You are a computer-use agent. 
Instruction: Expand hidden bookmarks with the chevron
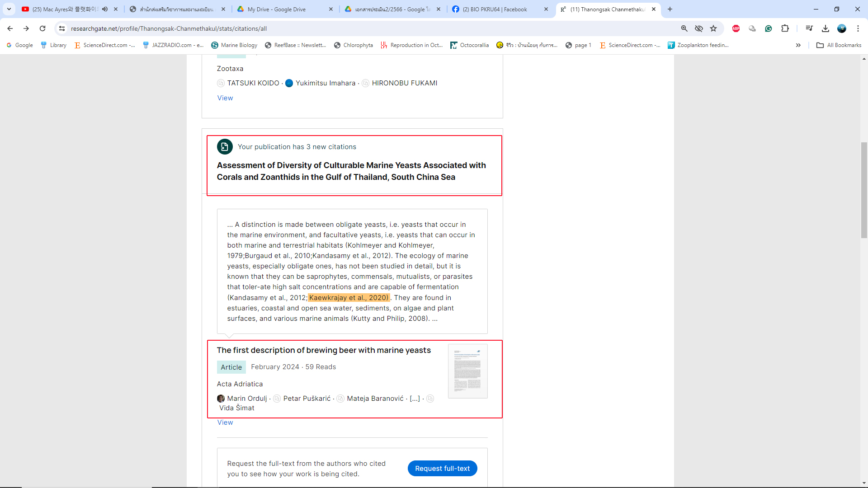(x=798, y=45)
